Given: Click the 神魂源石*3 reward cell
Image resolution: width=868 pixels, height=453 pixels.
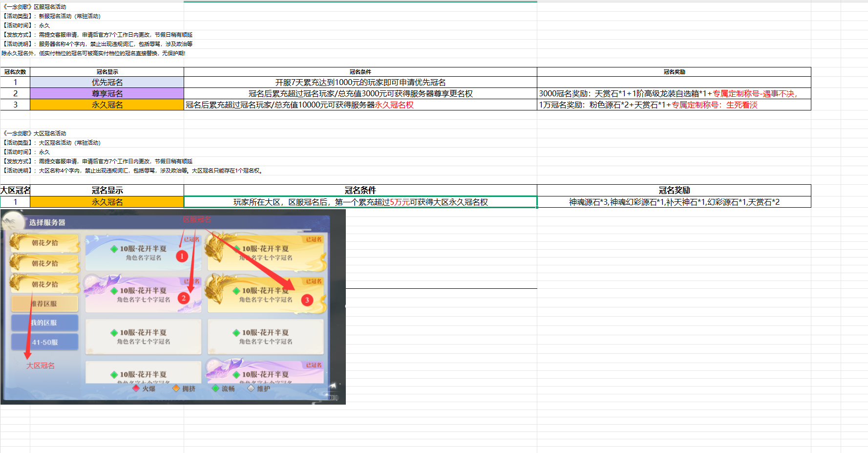Looking at the screenshot, I should click(674, 202).
